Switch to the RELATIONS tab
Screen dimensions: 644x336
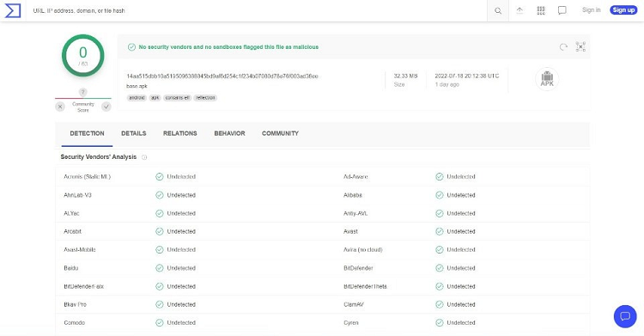click(180, 133)
